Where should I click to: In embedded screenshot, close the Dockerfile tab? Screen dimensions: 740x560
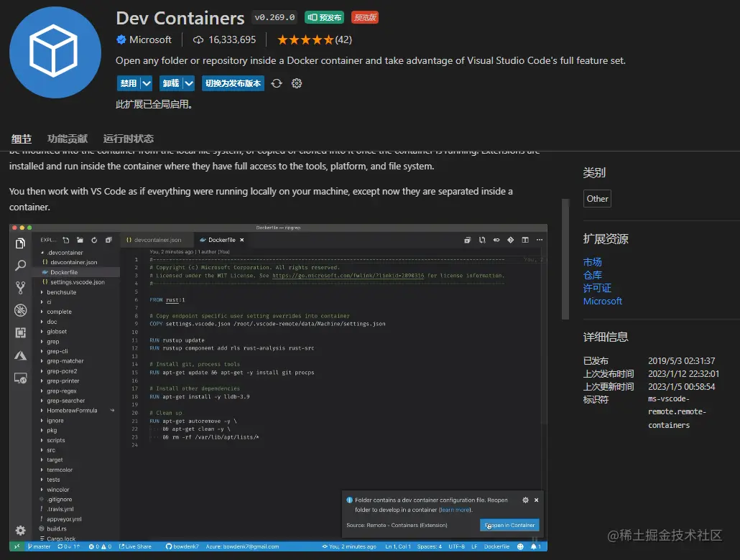pos(242,240)
